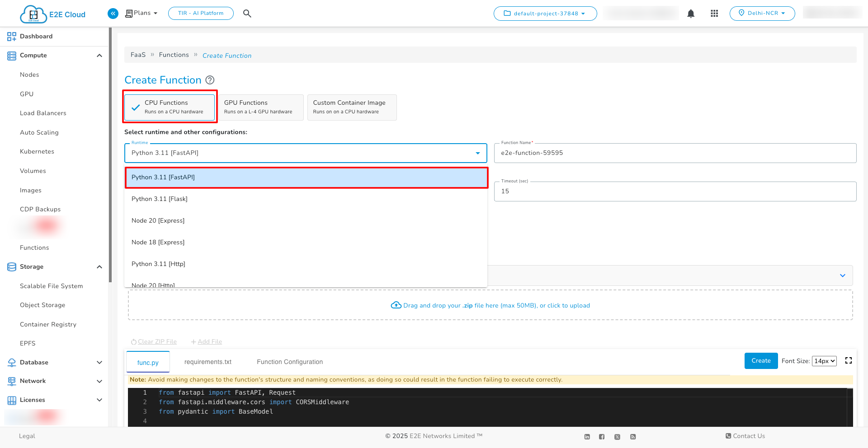Click the Network icon in sidebar
Screen dimensions: 868x448
(12, 381)
